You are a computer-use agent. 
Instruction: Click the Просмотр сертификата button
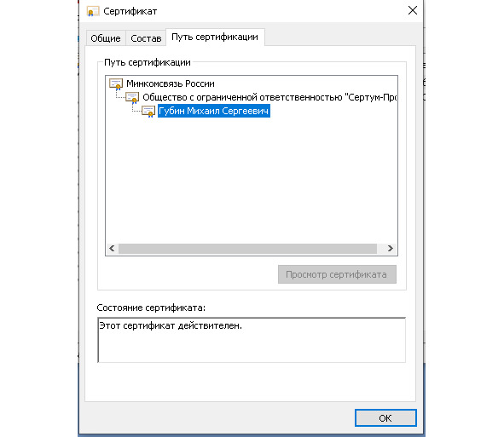click(x=337, y=274)
